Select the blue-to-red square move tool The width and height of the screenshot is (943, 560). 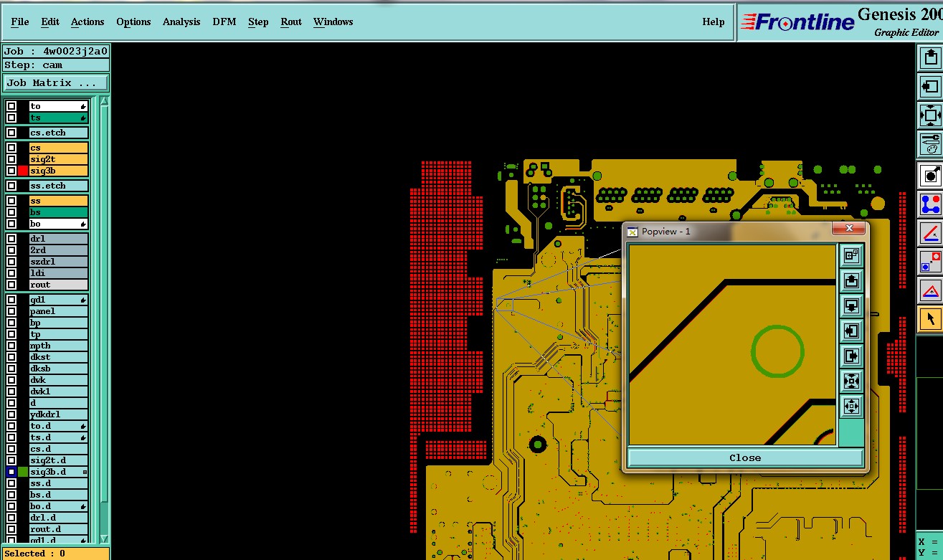pos(930,261)
